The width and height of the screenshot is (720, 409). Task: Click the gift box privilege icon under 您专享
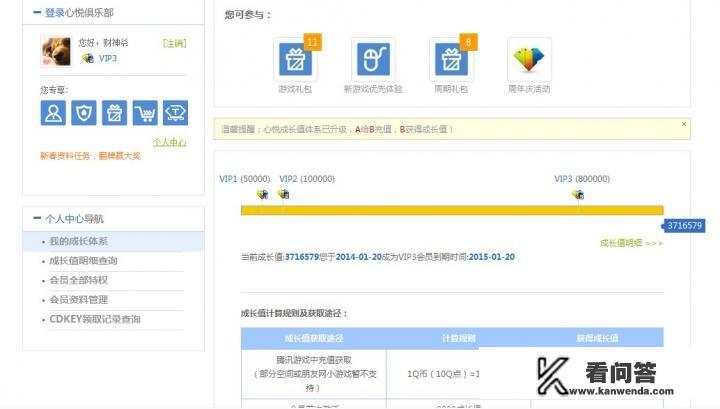point(115,113)
